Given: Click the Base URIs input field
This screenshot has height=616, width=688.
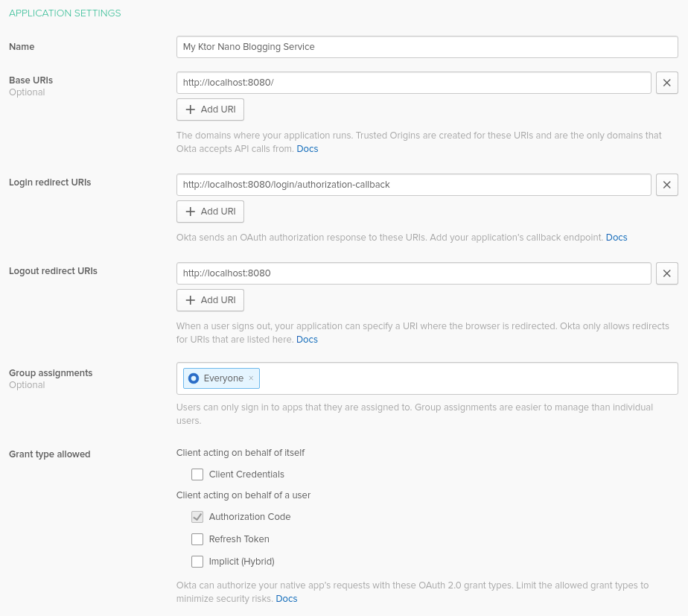Looking at the screenshot, I should pyautogui.click(x=413, y=83).
